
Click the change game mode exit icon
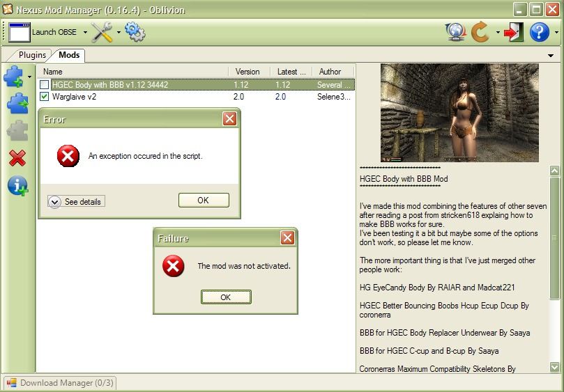pyautogui.click(x=515, y=32)
